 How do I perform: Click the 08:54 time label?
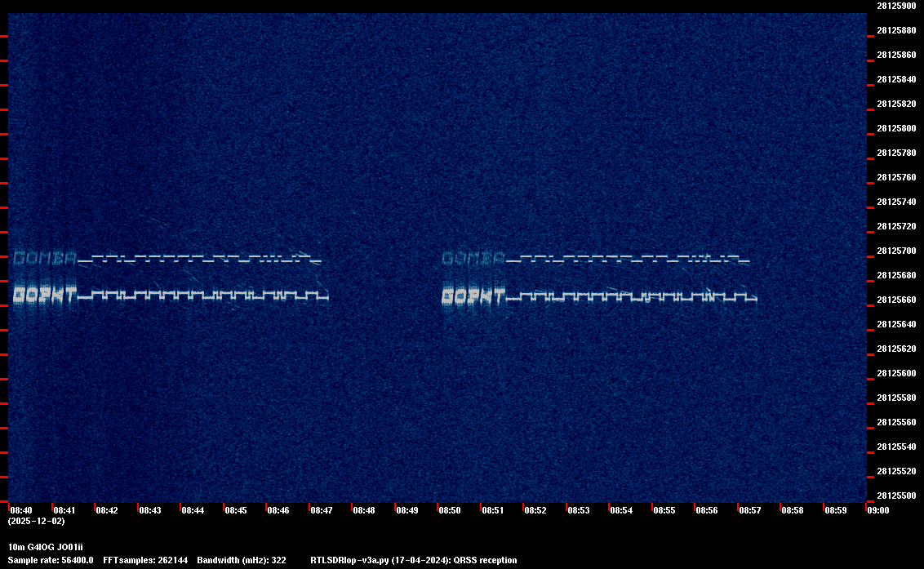coord(621,510)
